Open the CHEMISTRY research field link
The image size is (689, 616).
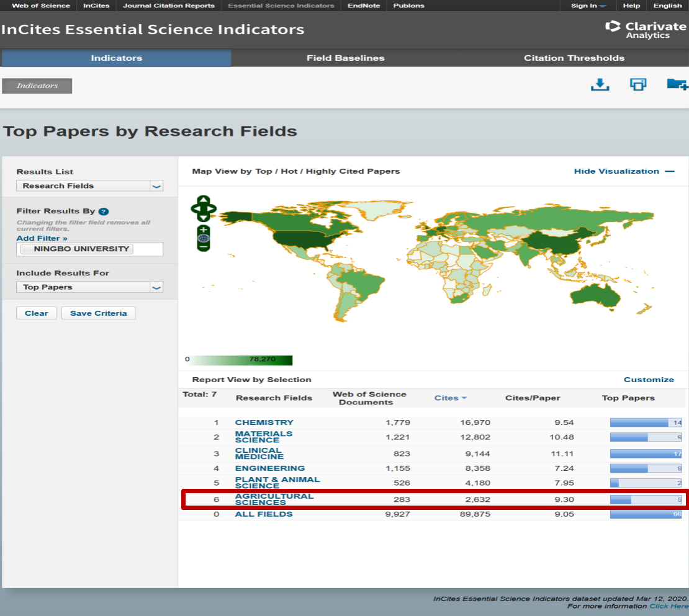(264, 422)
